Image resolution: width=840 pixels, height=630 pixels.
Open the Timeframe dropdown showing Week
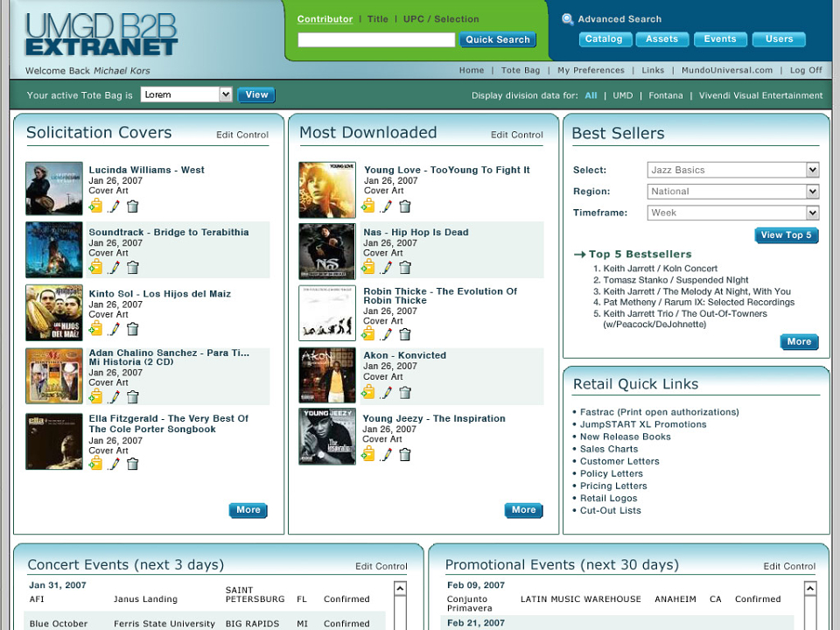(x=812, y=213)
